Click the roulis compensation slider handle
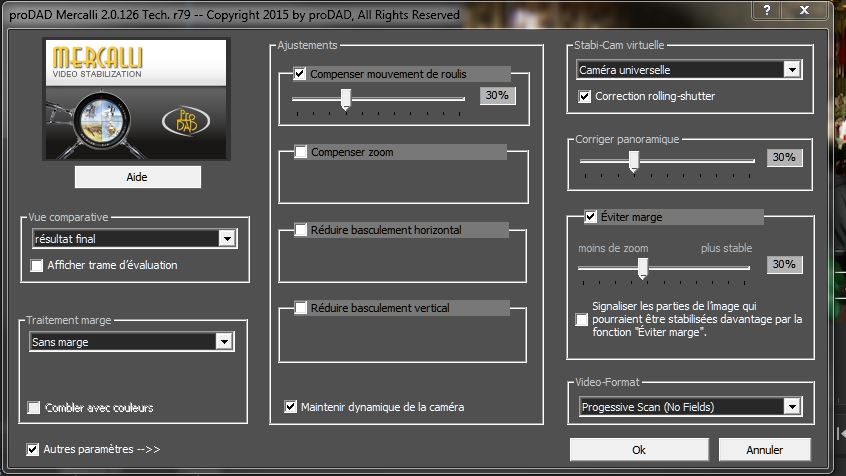The image size is (846, 476). (x=346, y=99)
